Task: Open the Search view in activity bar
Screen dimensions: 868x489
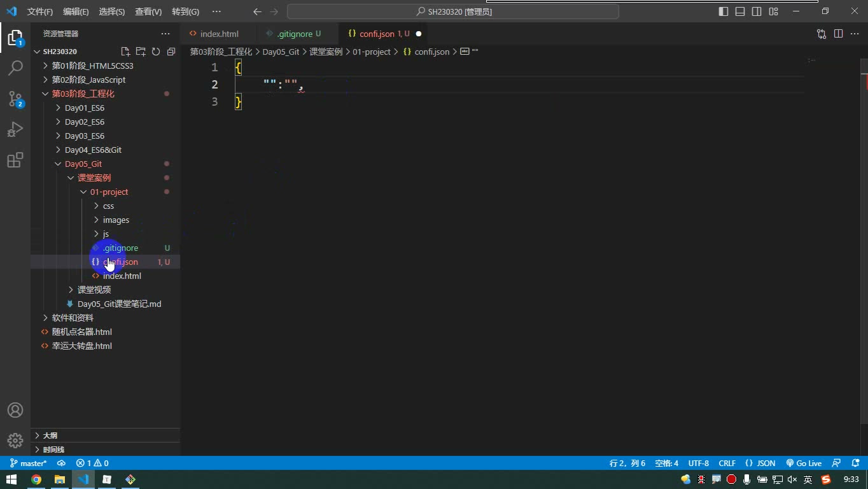Action: (15, 67)
